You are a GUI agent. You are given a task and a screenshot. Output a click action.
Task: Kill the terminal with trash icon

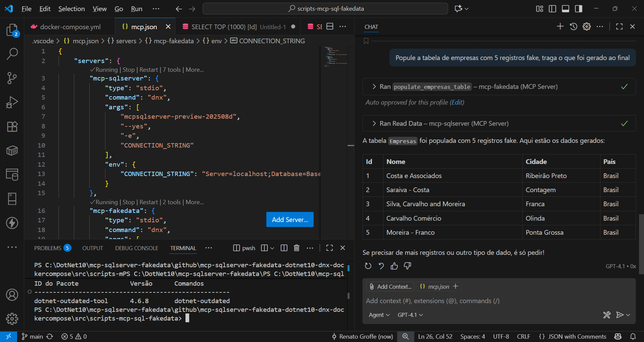(x=297, y=248)
